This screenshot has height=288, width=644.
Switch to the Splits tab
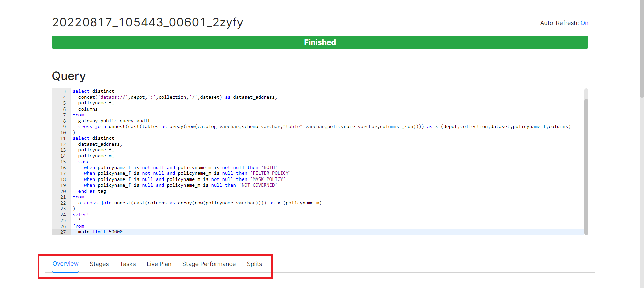[x=254, y=264]
